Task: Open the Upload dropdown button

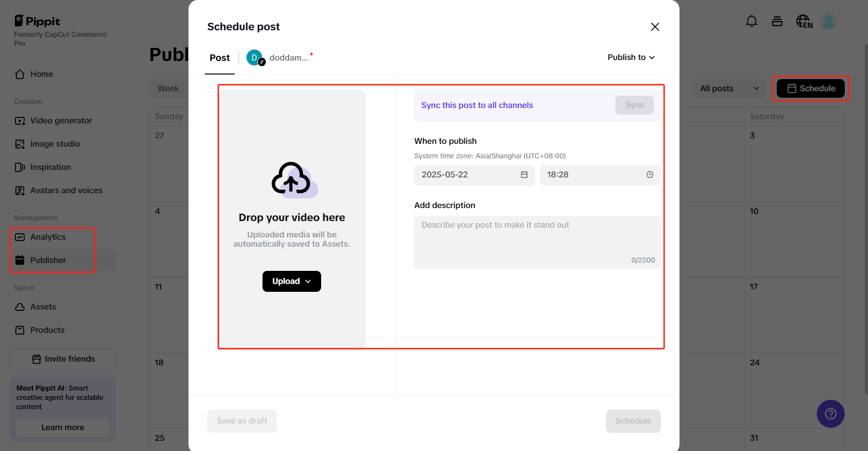Action: pos(292,281)
